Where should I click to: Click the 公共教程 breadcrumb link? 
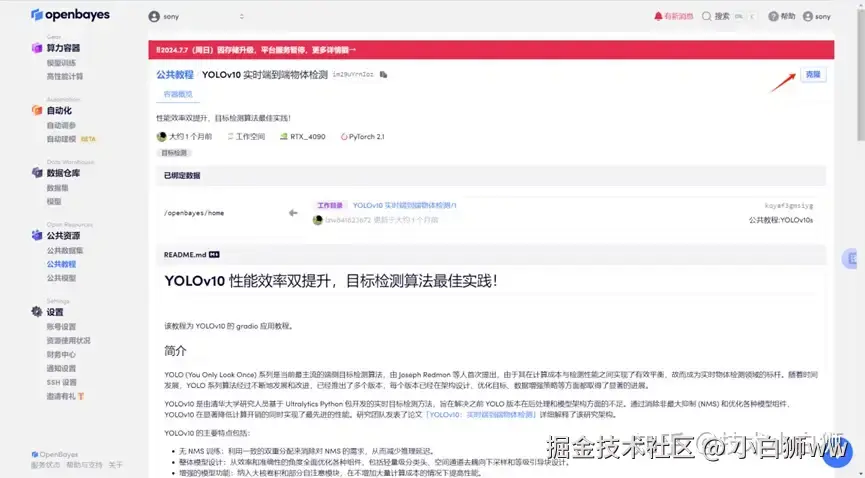tap(175, 75)
